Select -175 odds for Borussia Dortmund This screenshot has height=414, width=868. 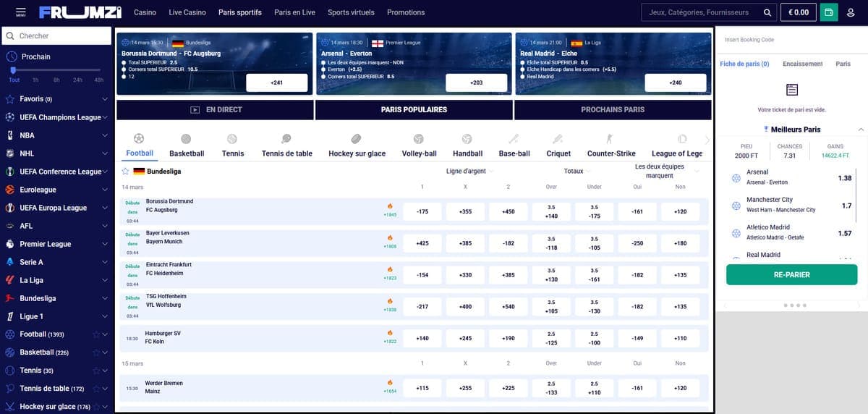tap(422, 212)
